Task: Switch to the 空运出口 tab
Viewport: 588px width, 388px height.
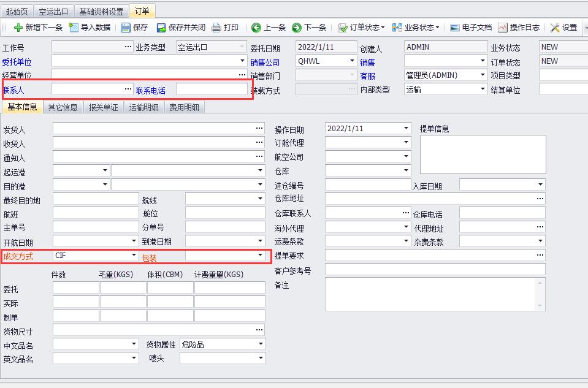Action: tap(53, 12)
